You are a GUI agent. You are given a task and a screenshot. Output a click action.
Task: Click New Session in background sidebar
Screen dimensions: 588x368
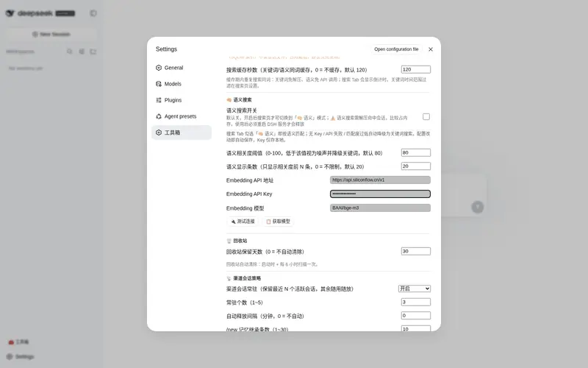click(x=51, y=34)
